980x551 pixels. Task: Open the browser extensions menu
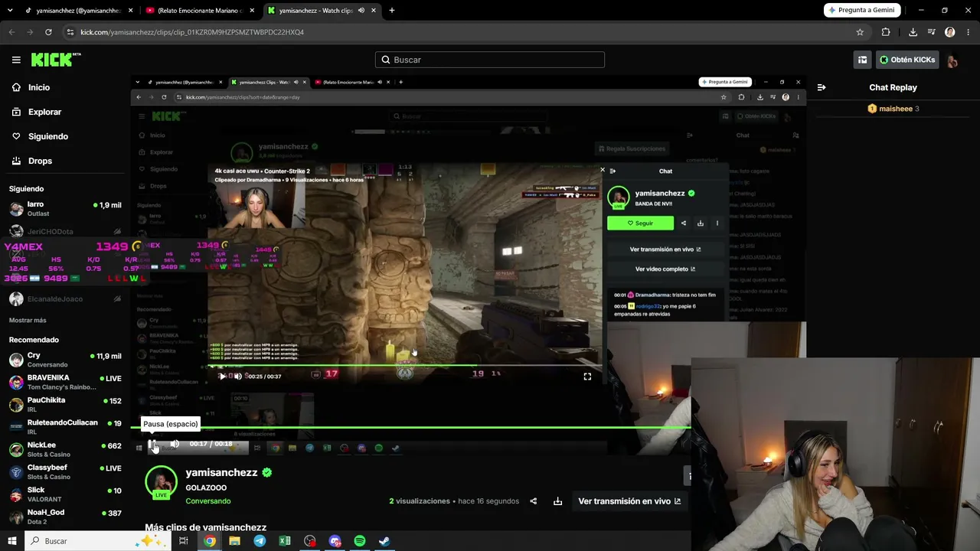[886, 32]
